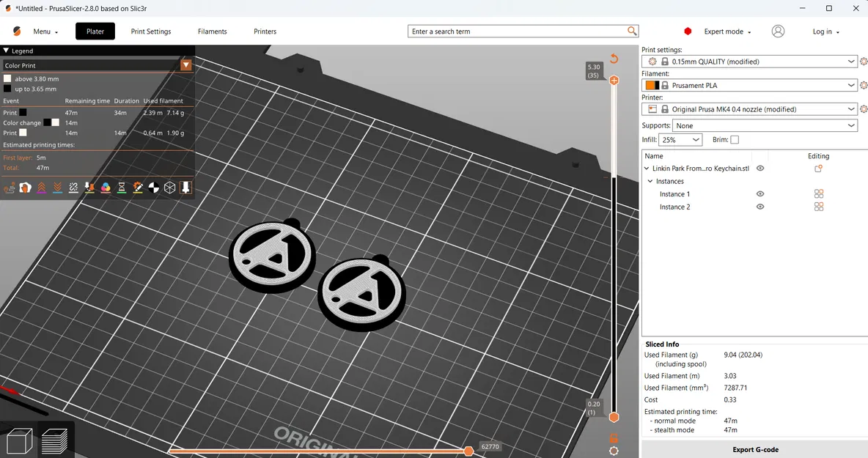
Task: Open the Expert mode dropdown
Action: pos(727,32)
